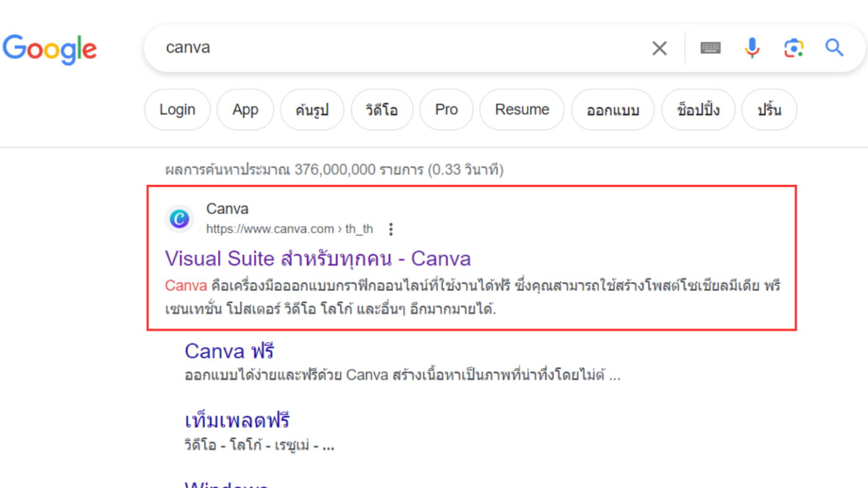
Task: Clear the search query with the X icon
Action: pos(659,48)
